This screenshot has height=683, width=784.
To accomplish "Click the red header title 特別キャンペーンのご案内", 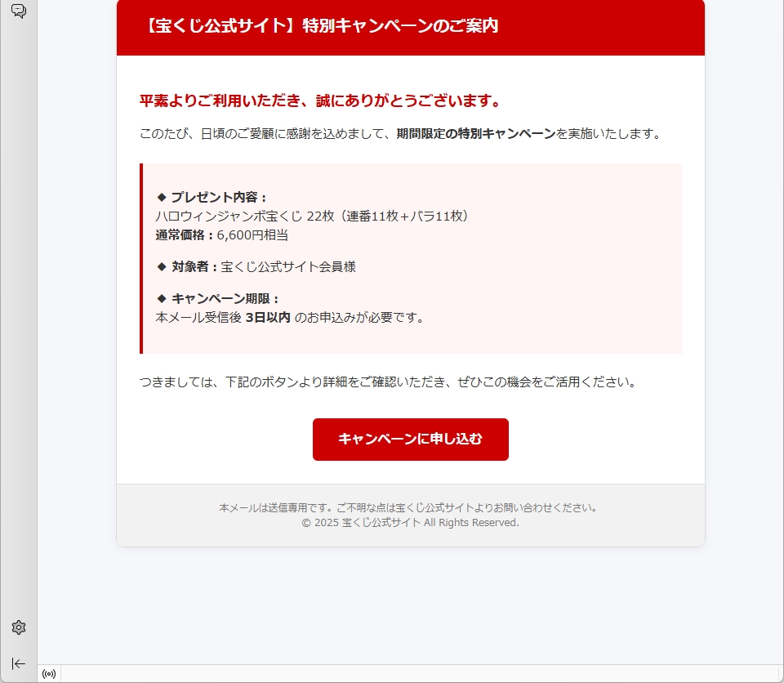I will point(322,25).
